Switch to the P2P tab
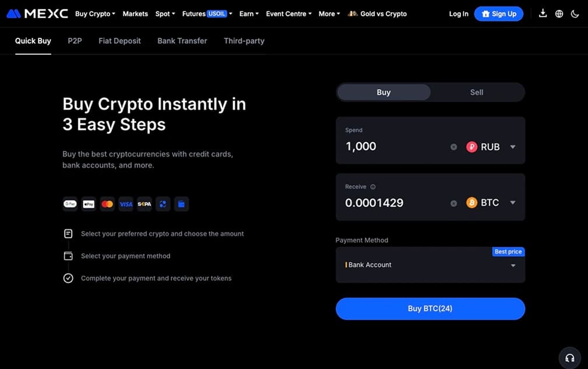The height and width of the screenshot is (369, 588). pyautogui.click(x=75, y=41)
